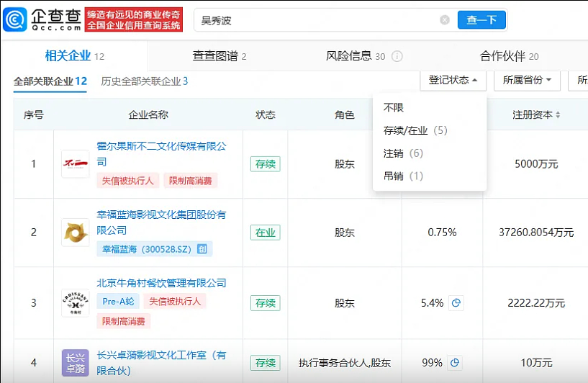Click the 37260.8054万元 registered capital cell
Viewport: 588px width, 383px height.
pos(536,233)
